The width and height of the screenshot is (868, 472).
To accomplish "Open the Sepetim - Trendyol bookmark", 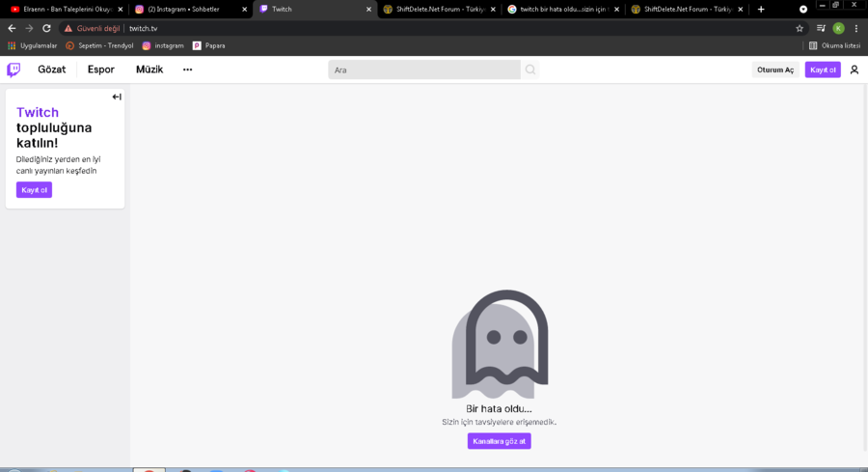I will (x=99, y=46).
